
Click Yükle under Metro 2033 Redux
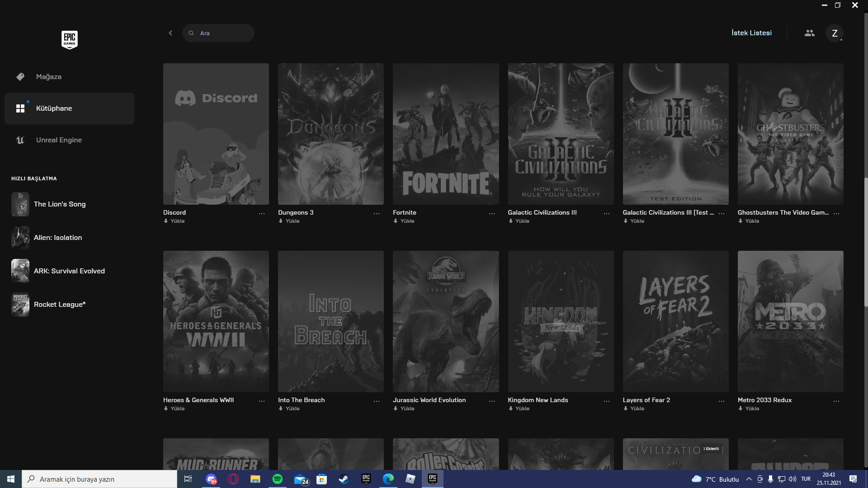pos(749,408)
